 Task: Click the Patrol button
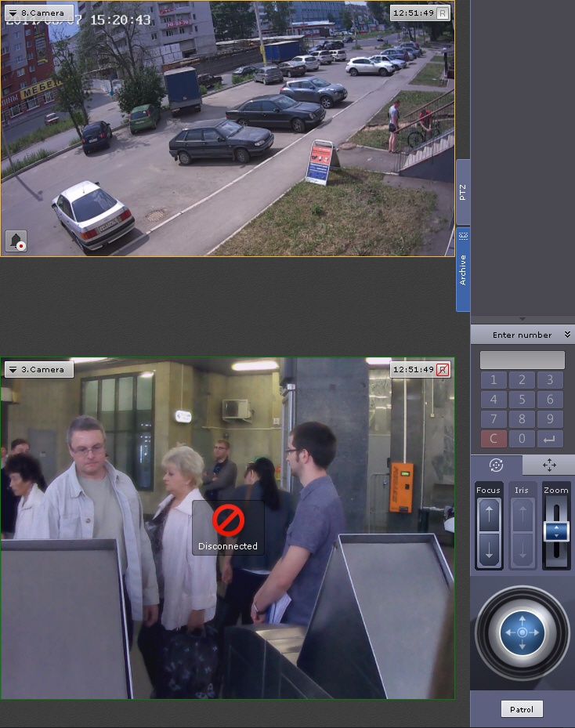click(522, 709)
